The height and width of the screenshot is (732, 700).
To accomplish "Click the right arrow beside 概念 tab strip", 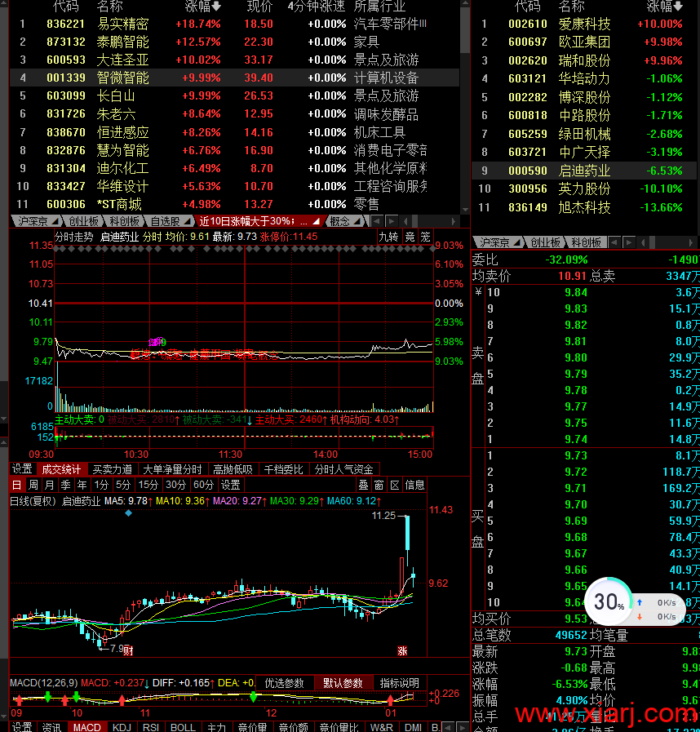I will (x=391, y=221).
